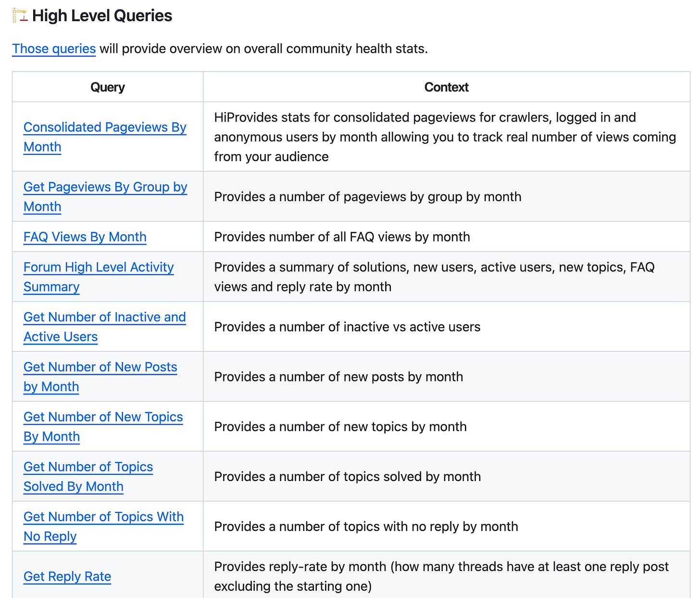700x598 pixels.
Task: Click the 'Provides reply-rate by month' description
Action: click(x=441, y=576)
